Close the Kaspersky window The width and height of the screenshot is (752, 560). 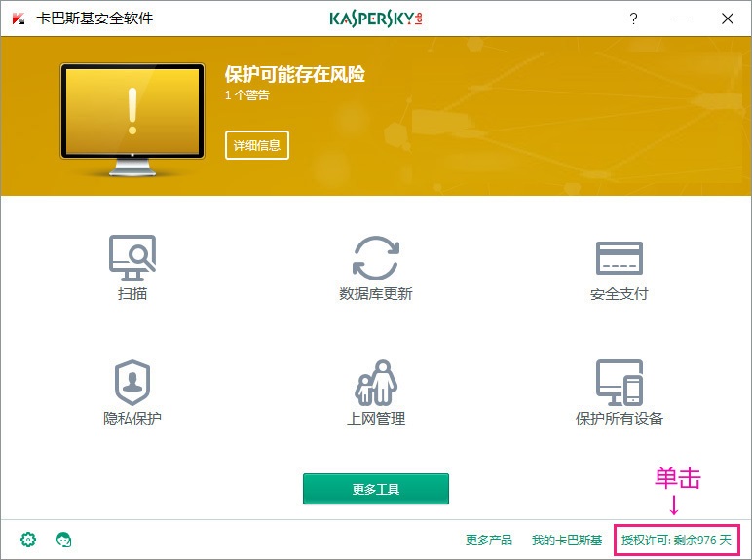pos(728,19)
